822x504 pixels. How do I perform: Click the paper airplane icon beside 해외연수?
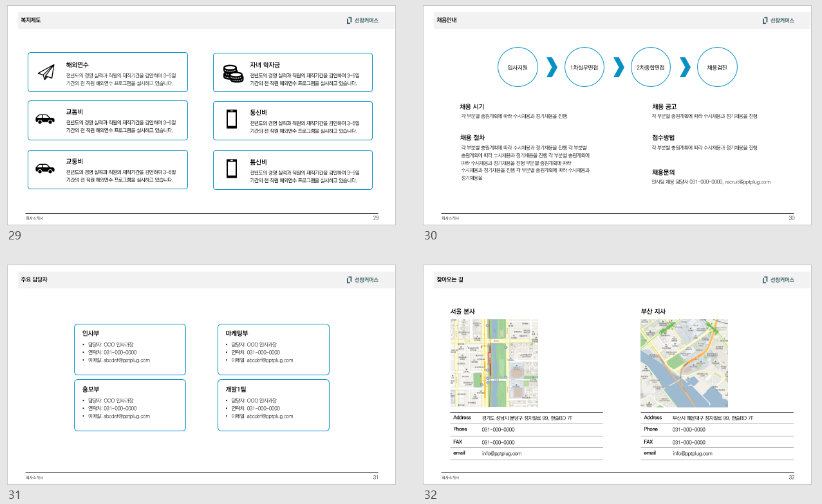pos(45,72)
